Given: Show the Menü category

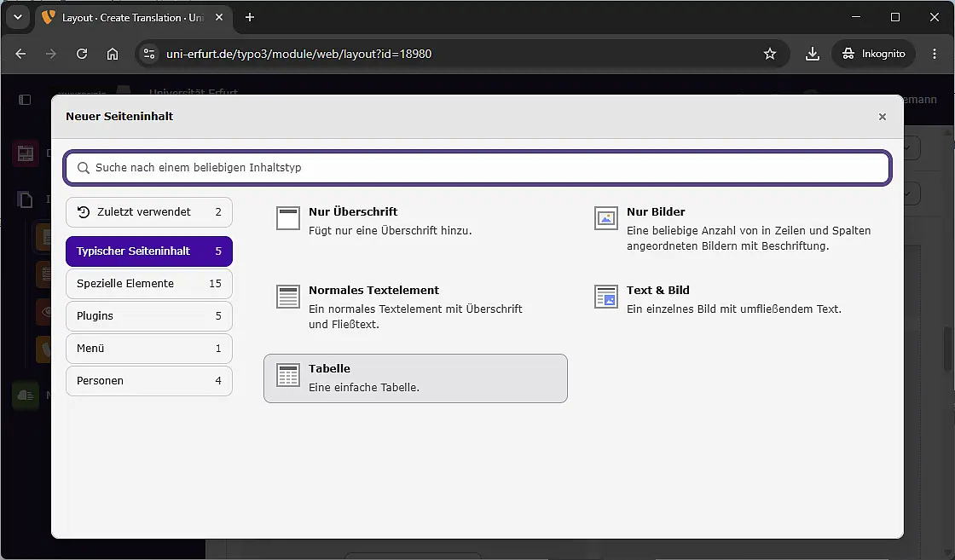Looking at the screenshot, I should (149, 348).
